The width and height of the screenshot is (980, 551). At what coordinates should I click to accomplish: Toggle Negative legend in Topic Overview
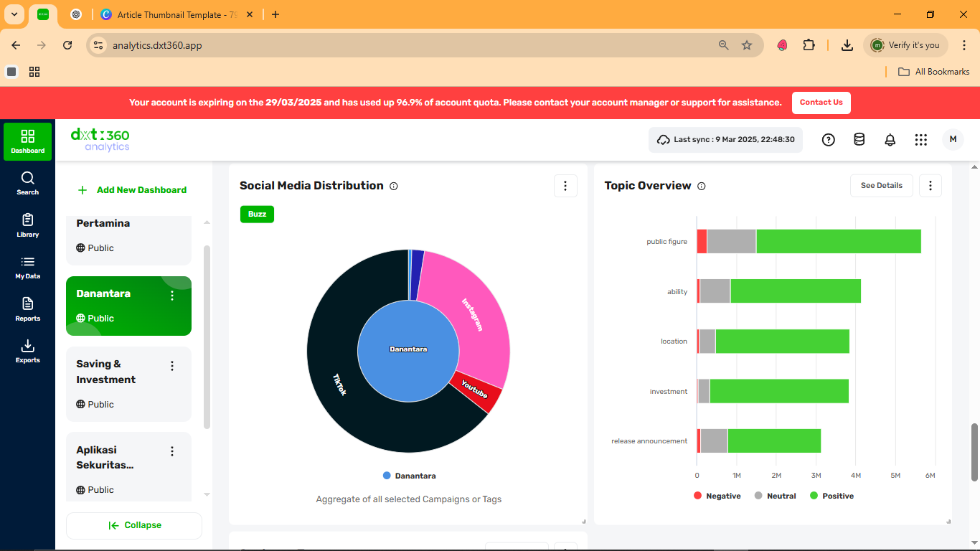pos(717,496)
